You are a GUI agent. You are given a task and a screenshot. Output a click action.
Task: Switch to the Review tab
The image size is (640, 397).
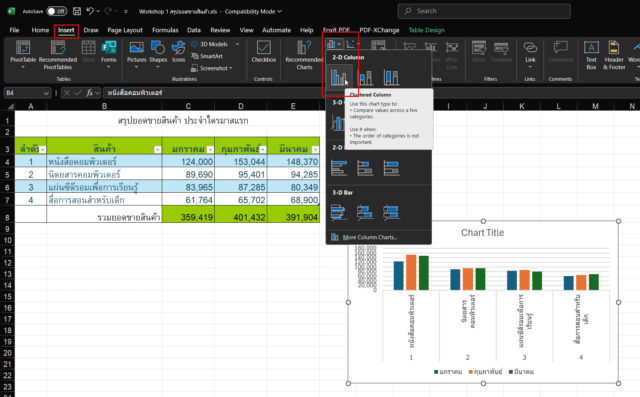coord(220,30)
